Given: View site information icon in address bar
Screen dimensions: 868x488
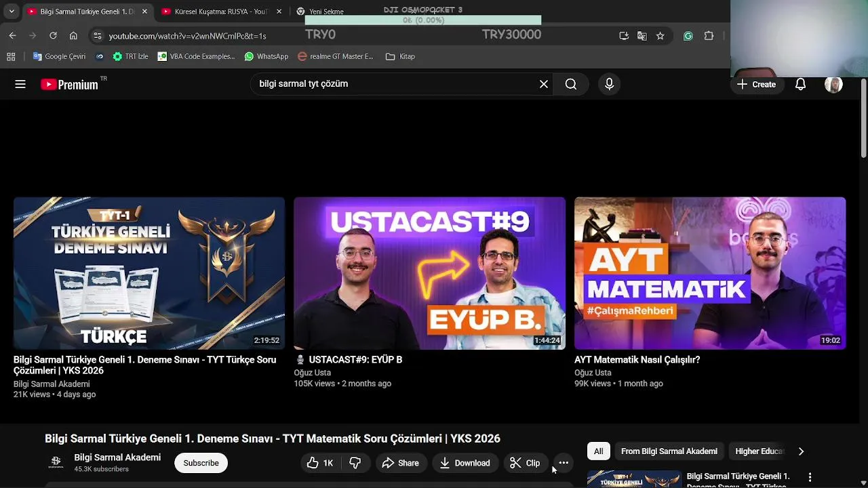Looking at the screenshot, I should point(98,36).
